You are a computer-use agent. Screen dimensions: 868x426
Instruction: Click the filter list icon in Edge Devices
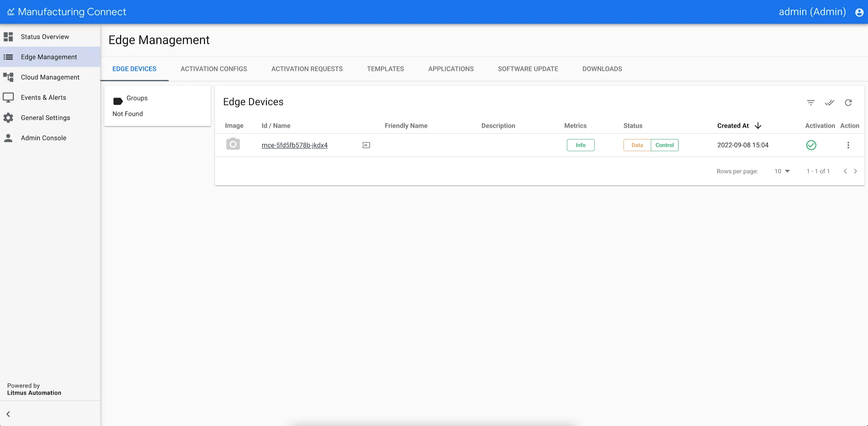[x=810, y=103]
